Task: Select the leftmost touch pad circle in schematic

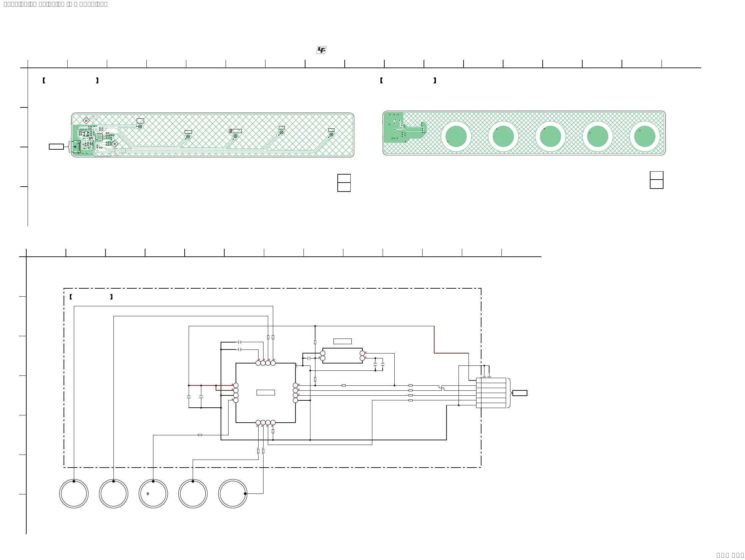Action: coord(74,494)
